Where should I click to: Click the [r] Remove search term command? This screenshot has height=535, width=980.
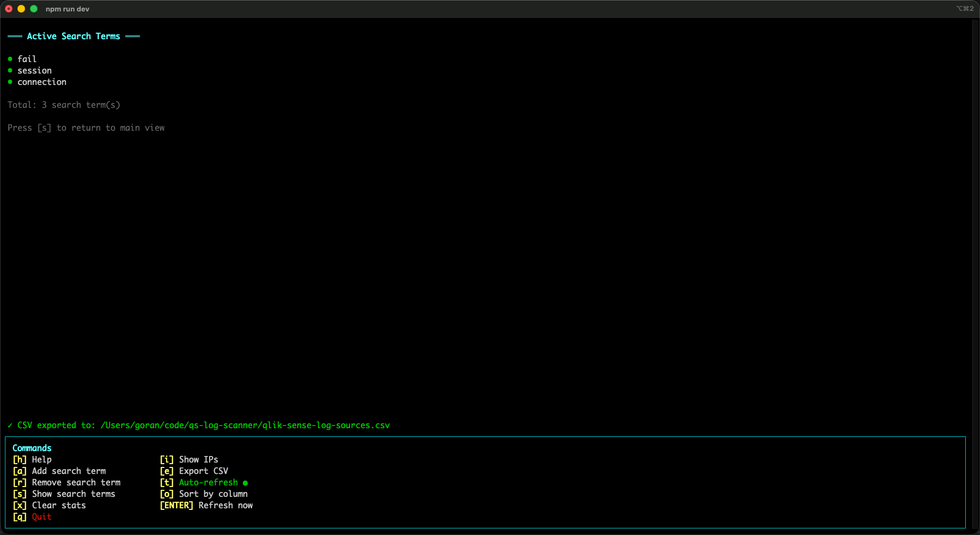tap(66, 482)
